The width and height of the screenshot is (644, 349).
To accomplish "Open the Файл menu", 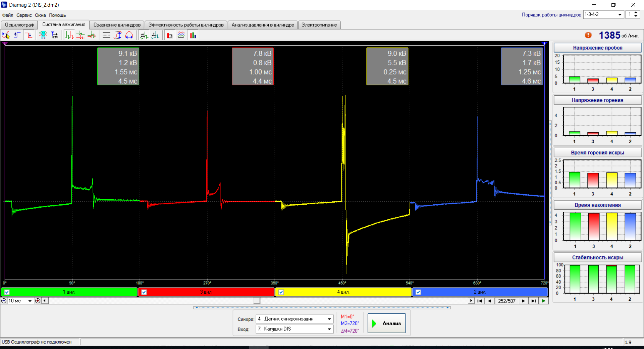I will coord(7,15).
